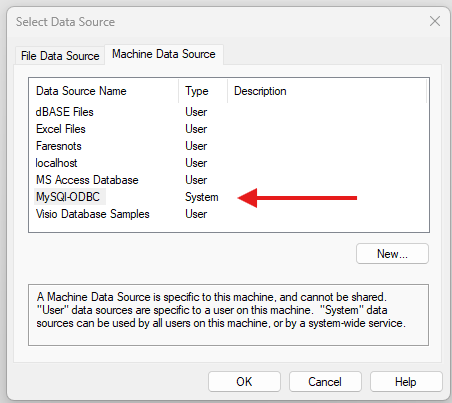Confirm selection with the OK button
The image size is (452, 403).
pyautogui.click(x=244, y=382)
